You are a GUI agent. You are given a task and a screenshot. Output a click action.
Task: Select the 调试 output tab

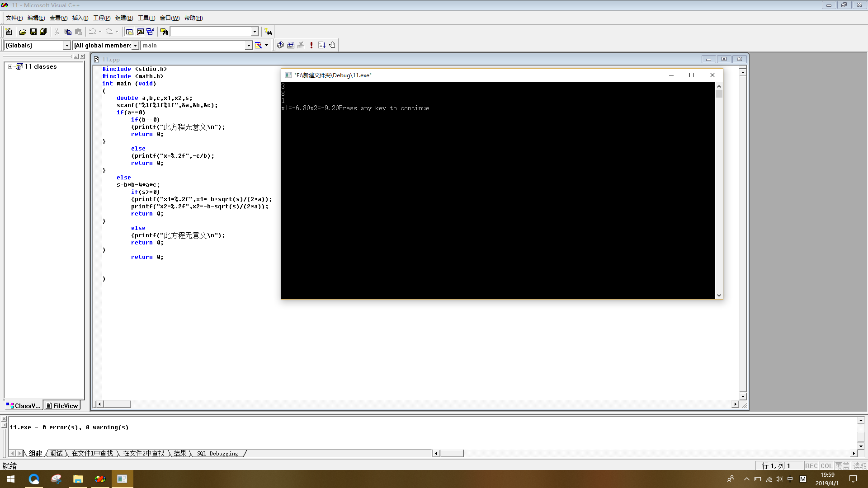click(57, 453)
